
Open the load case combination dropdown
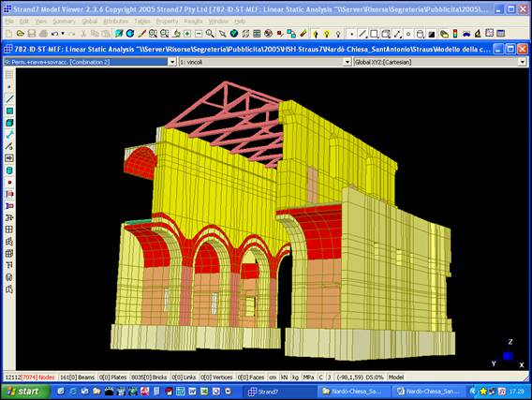click(172, 62)
